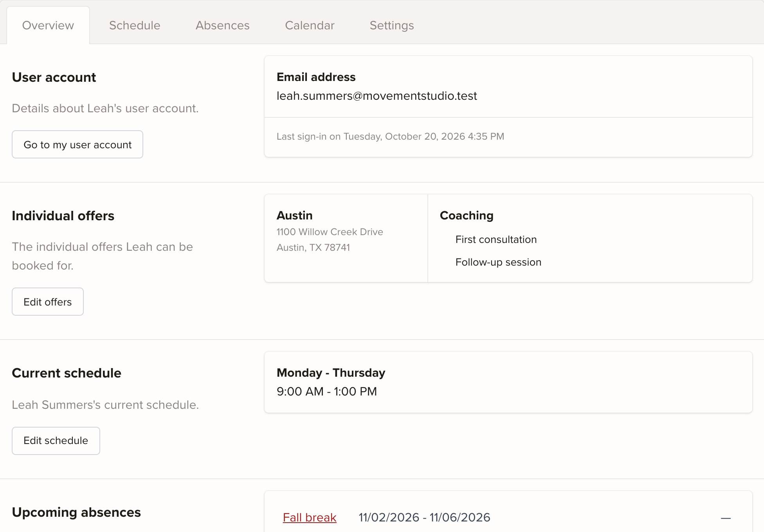
Task: Select the First consultation offer
Action: click(x=496, y=239)
